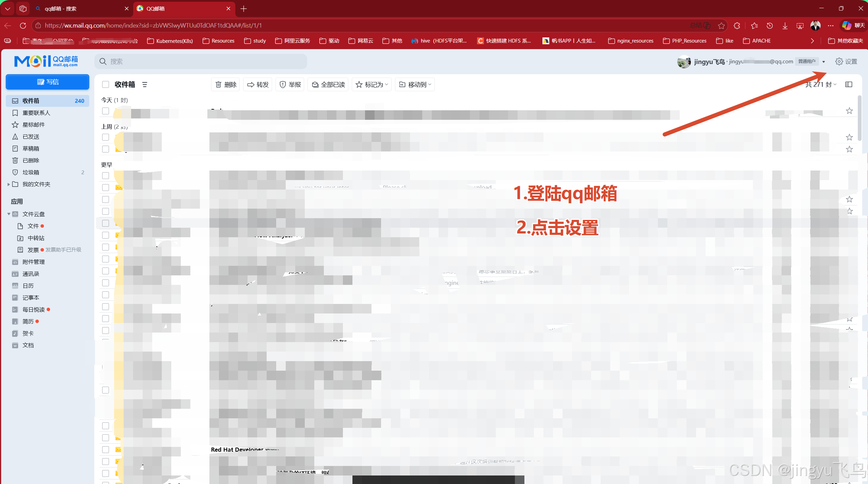Viewport: 868px width, 484px height.
Task: Click the 写信 compose button
Action: tap(47, 82)
